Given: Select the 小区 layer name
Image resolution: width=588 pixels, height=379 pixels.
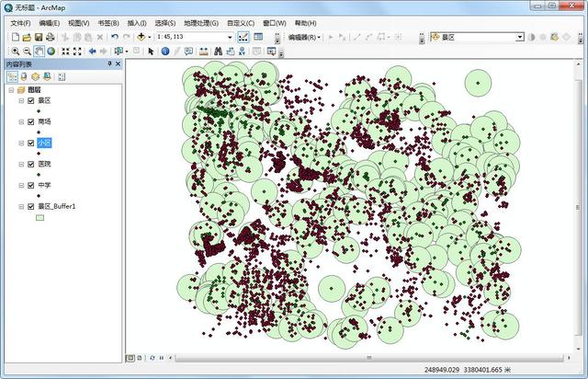Looking at the screenshot, I should tap(44, 144).
